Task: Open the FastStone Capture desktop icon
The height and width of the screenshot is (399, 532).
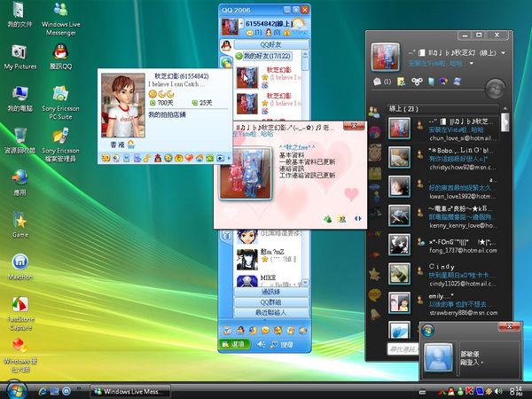Action: (20, 313)
